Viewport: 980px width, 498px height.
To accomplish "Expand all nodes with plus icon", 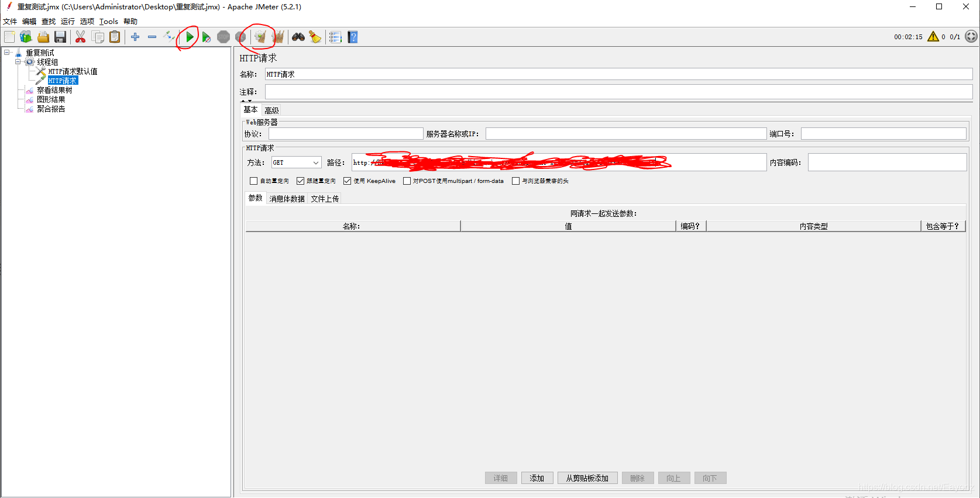I will point(135,37).
